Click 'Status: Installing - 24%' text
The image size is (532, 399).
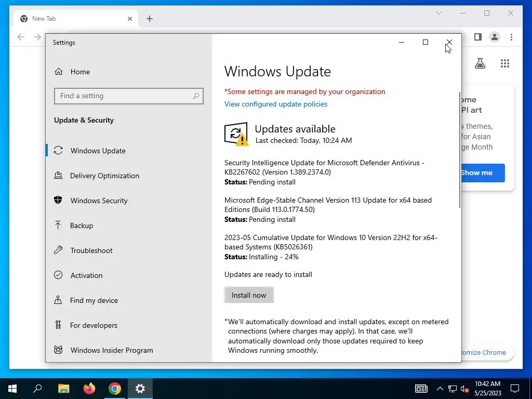point(261,257)
